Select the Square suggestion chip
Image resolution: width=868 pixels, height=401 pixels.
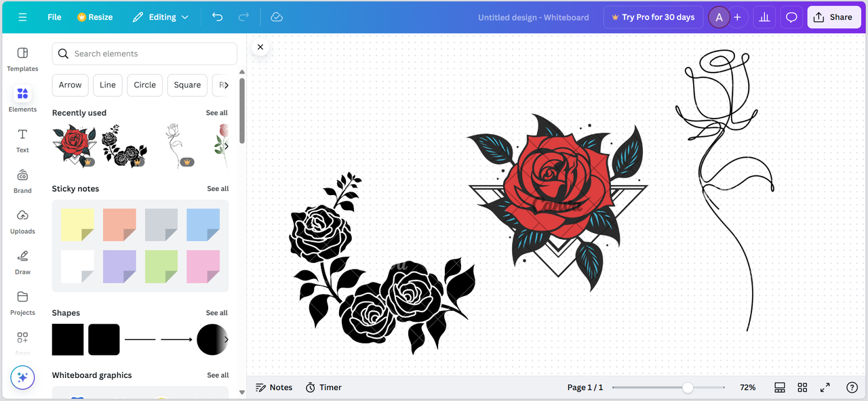point(187,85)
